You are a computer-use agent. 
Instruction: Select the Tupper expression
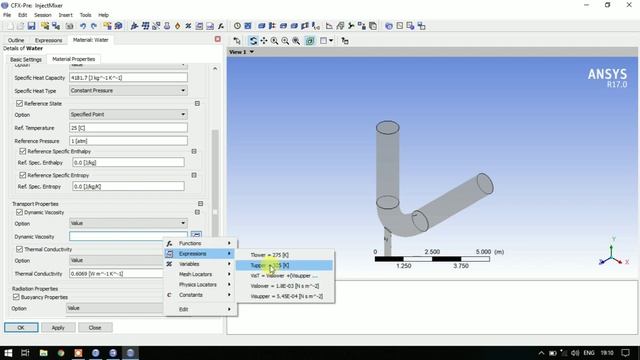coord(284,265)
